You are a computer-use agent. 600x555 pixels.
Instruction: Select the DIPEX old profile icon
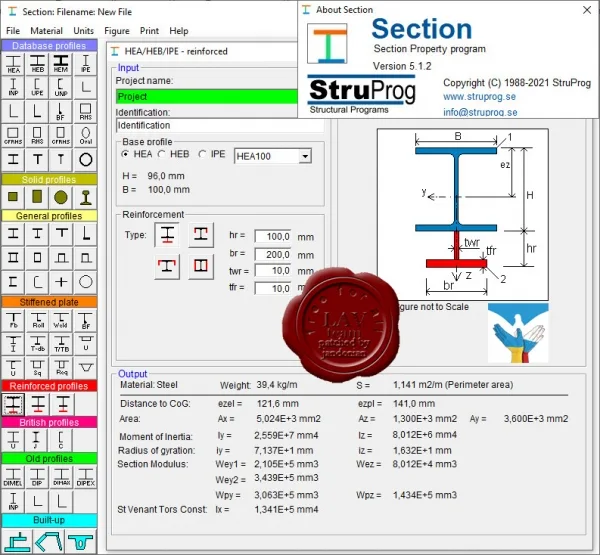point(85,477)
